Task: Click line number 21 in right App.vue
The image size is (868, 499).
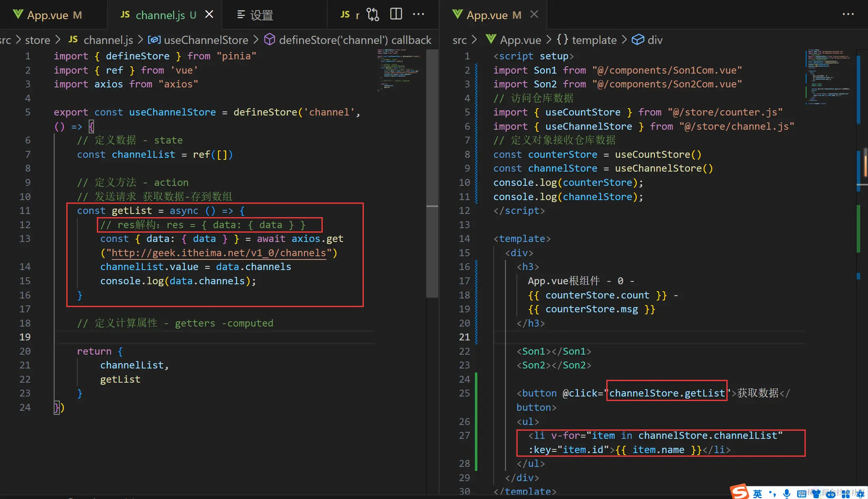Action: [x=464, y=337]
